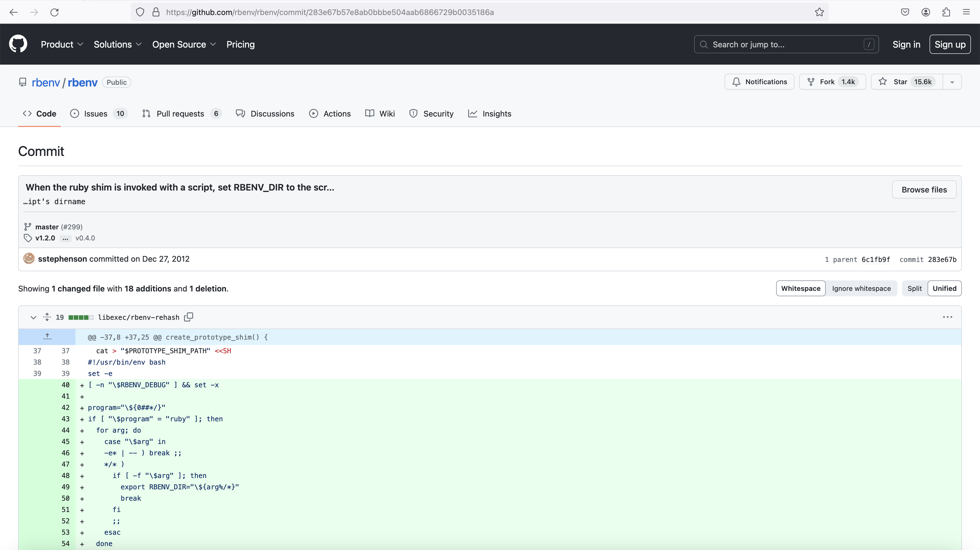Open the Wiki tab
The image size is (980, 550).
[380, 114]
